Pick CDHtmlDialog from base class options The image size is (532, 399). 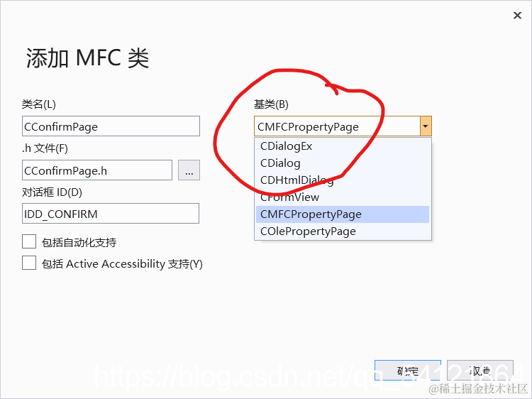tap(343, 180)
